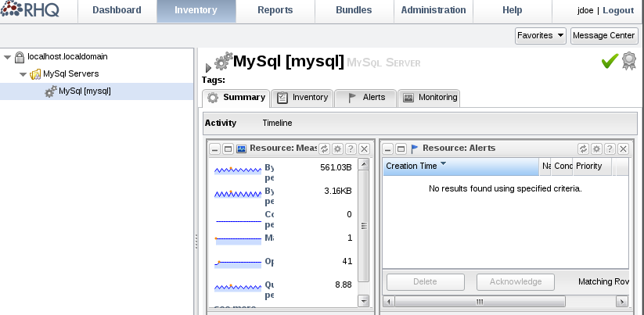Log out via the Logout link
644x315 pixels.
pyautogui.click(x=618, y=10)
